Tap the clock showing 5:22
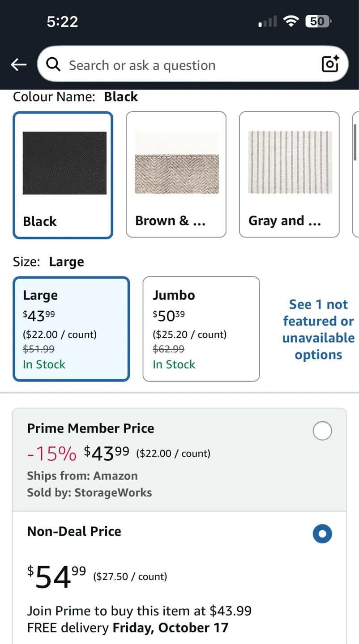This screenshot has width=359, height=644. [62, 21]
